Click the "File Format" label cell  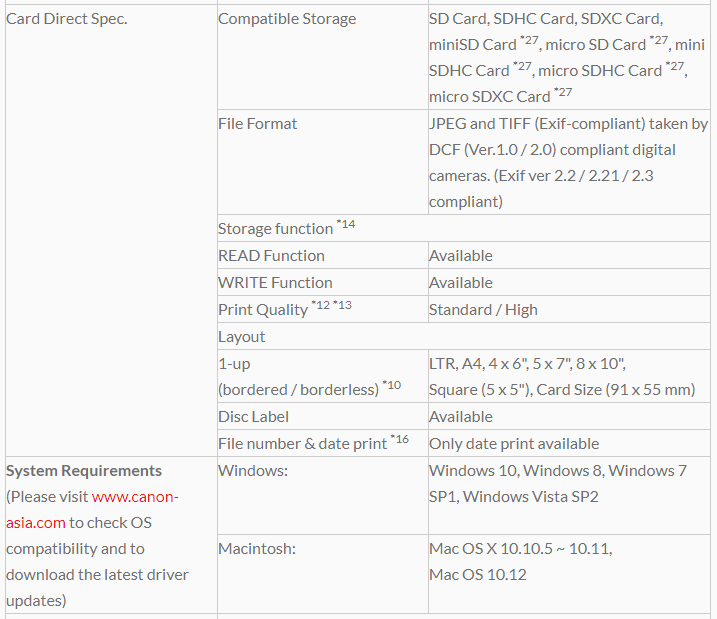[x=258, y=124]
